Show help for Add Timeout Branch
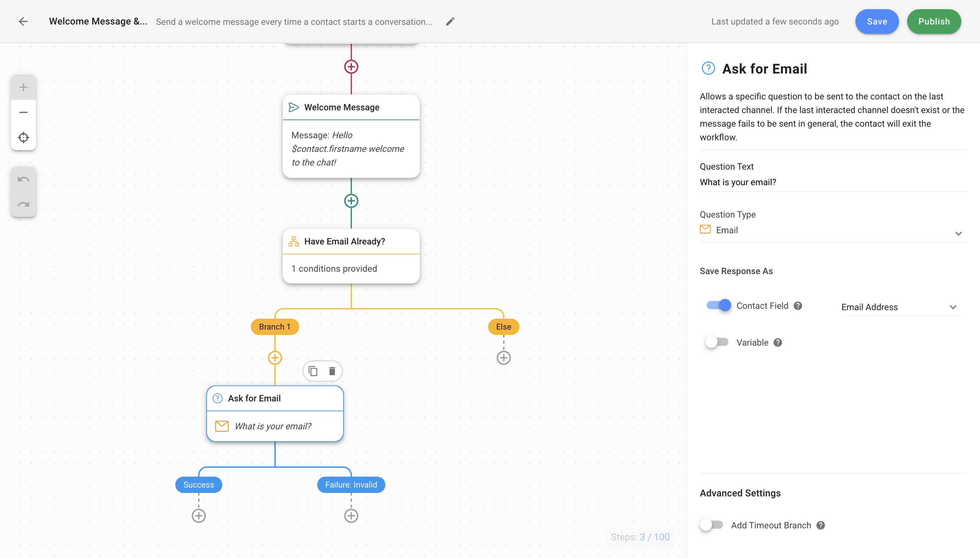Viewport: 980px width, 558px height. [820, 525]
